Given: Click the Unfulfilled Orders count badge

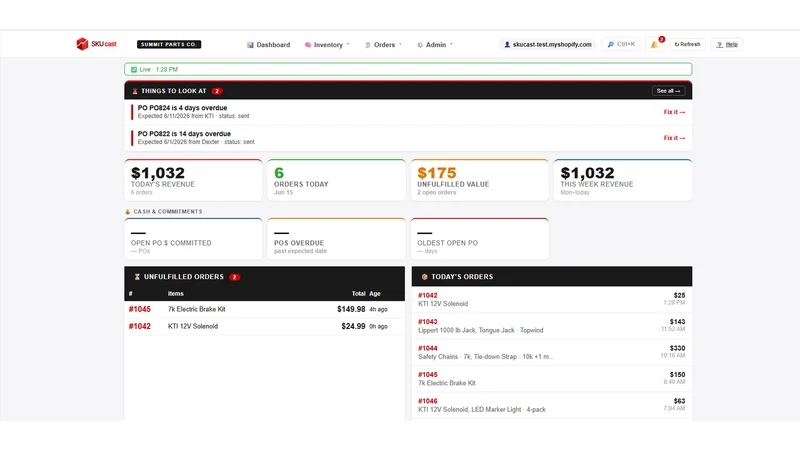Looking at the screenshot, I should pyautogui.click(x=234, y=277).
